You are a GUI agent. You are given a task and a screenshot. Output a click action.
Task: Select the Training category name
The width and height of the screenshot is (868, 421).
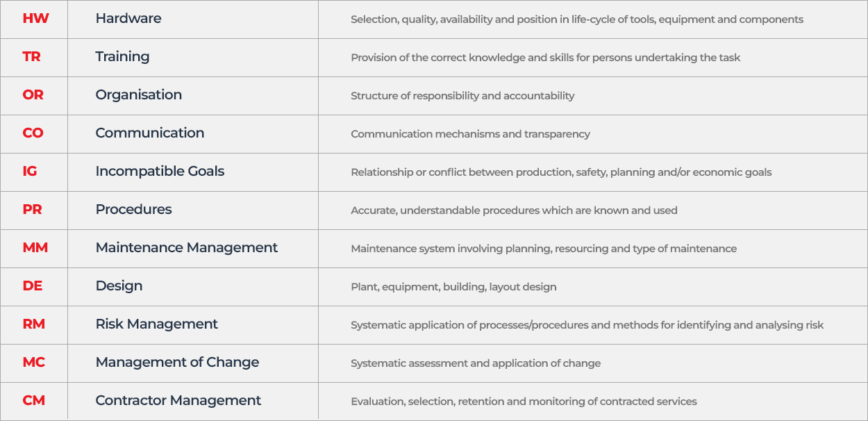pos(122,57)
